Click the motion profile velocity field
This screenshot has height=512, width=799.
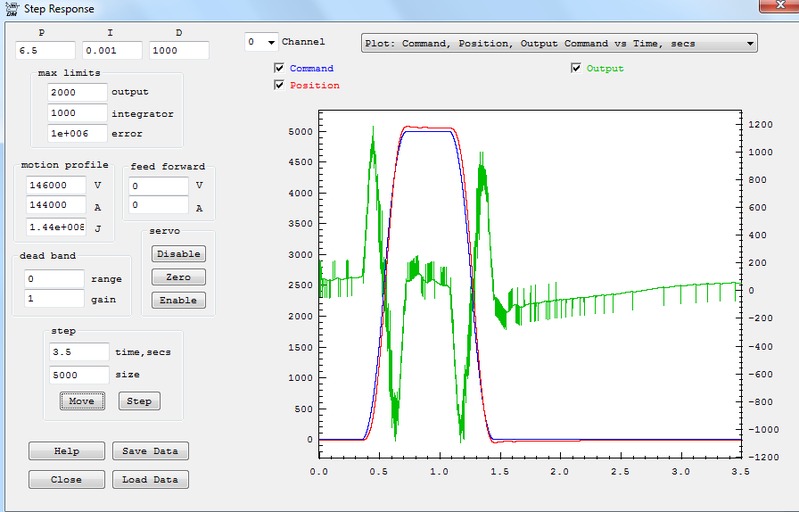point(55,186)
